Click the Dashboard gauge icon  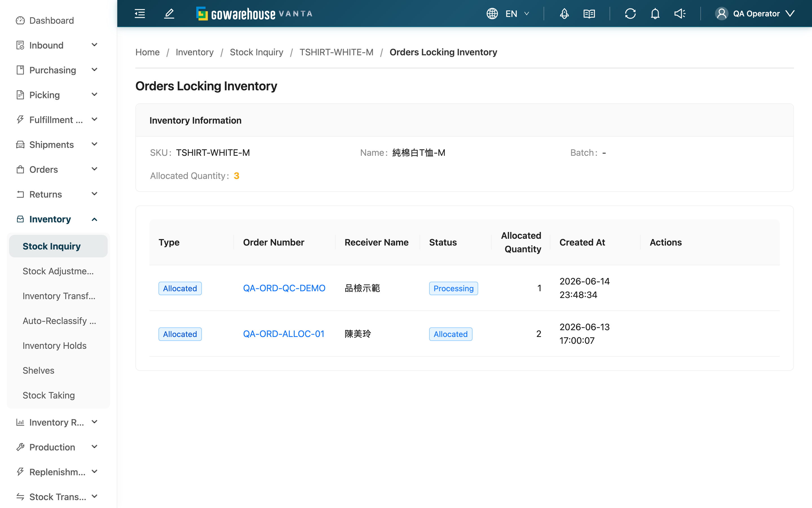(20, 21)
